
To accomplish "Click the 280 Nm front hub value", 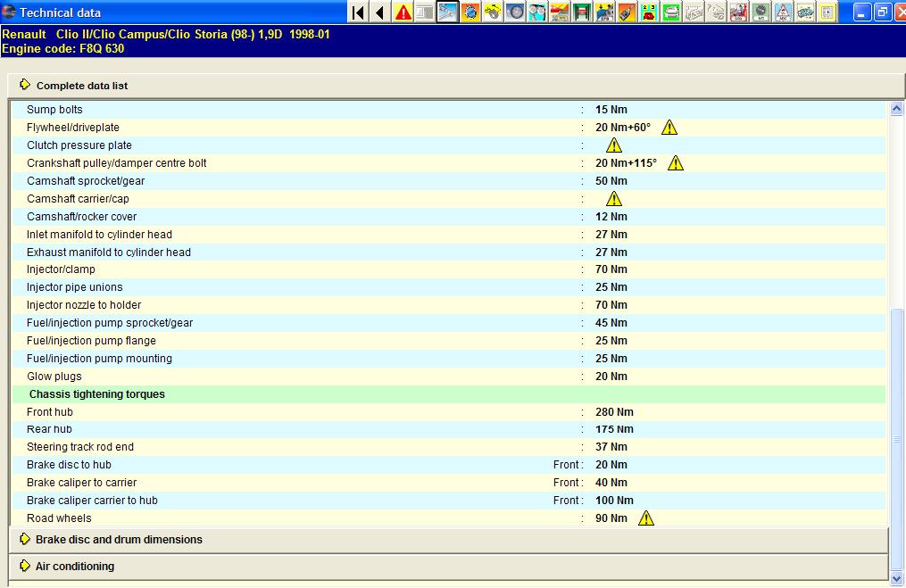I will click(x=614, y=412).
